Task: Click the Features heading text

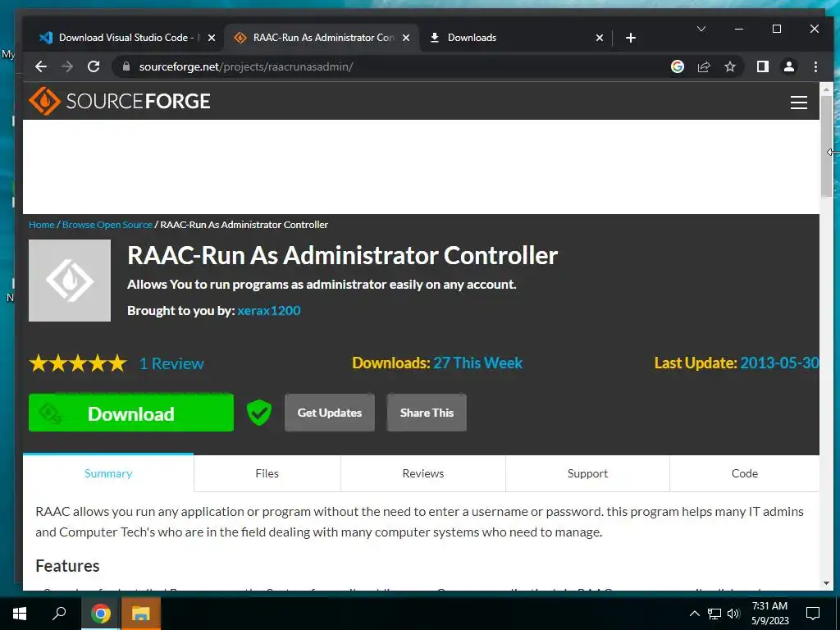Action: click(67, 566)
